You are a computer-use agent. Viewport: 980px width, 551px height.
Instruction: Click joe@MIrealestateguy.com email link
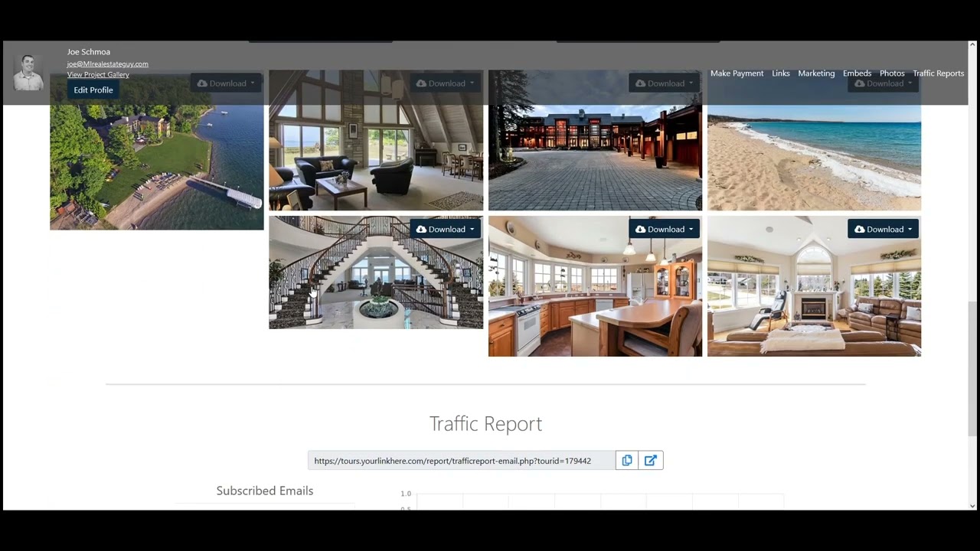pos(107,64)
